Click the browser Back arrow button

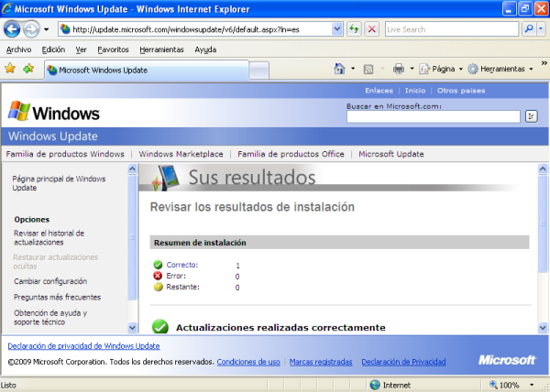15,29
